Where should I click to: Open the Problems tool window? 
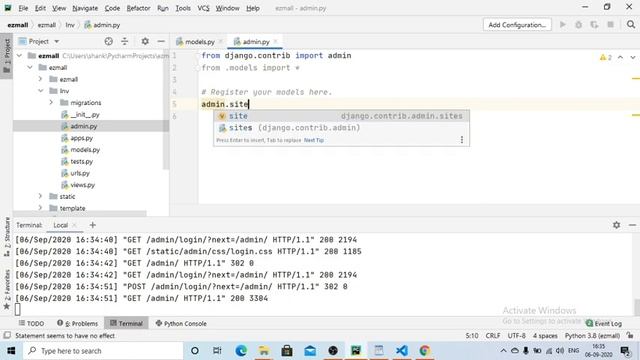pos(78,323)
